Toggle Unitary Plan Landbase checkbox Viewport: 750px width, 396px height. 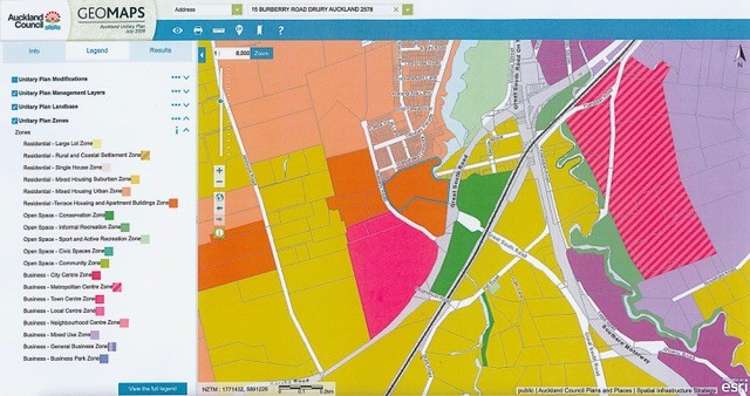(14, 107)
